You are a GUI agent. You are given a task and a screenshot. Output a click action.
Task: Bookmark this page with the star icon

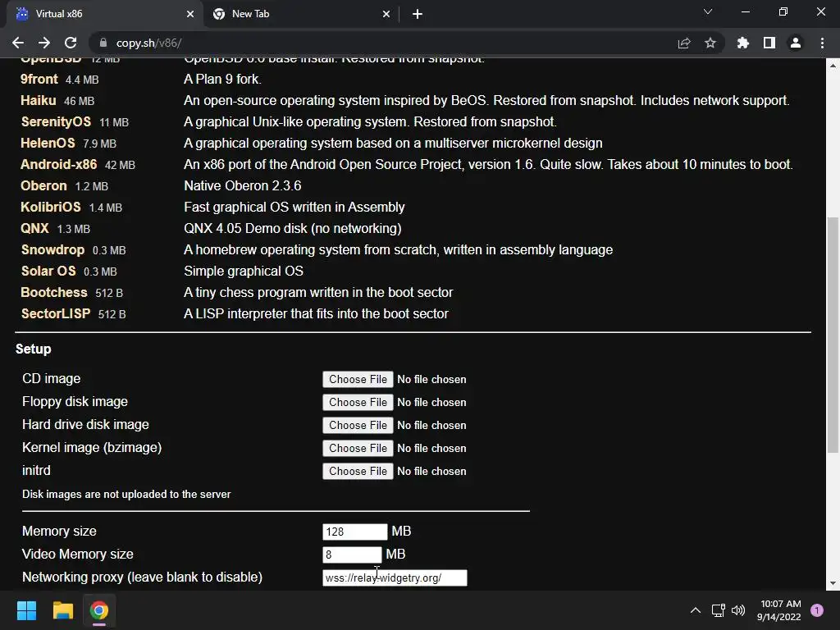click(x=710, y=43)
